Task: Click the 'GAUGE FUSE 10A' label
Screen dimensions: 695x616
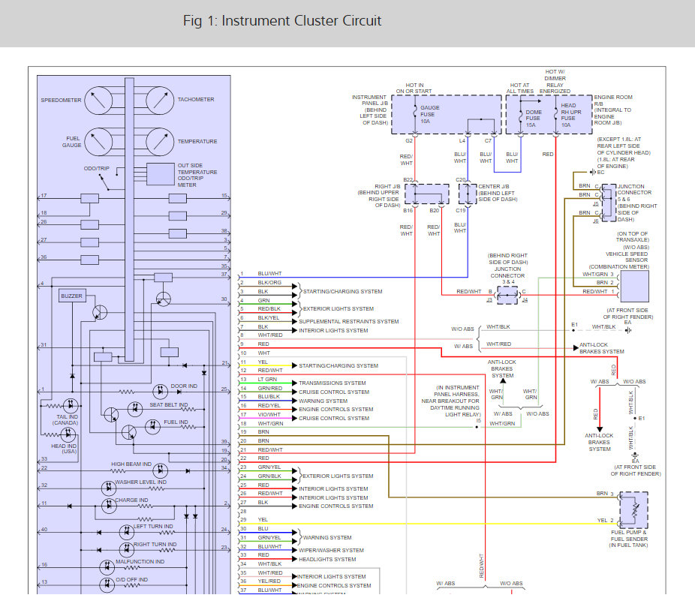Action: tap(429, 114)
